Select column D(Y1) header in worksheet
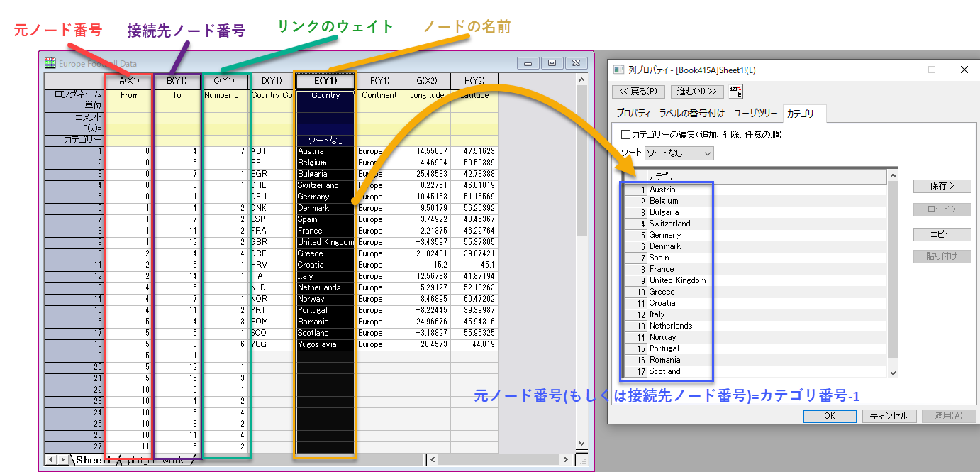 click(272, 81)
